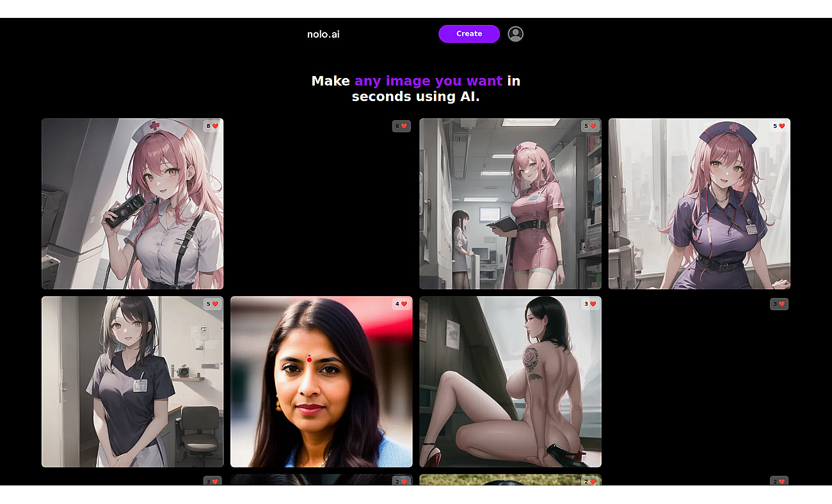Click the 'any image you want' purple text
Image resolution: width=832 pixels, height=504 pixels.
pyautogui.click(x=428, y=81)
